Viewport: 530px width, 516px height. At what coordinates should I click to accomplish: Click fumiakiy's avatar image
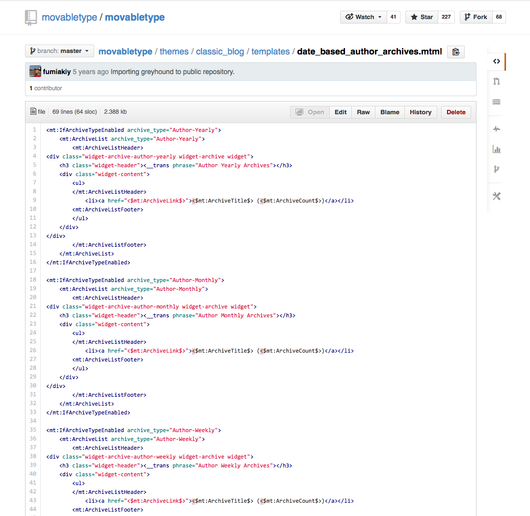35,71
